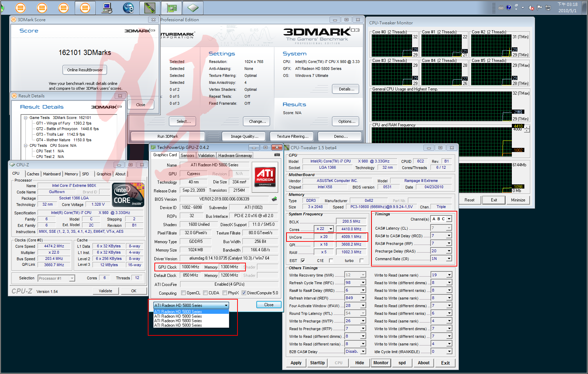Viewport: 588px width, 374px height.
Task: Open the Graphics tab in CPU-Z
Action: [104, 174]
